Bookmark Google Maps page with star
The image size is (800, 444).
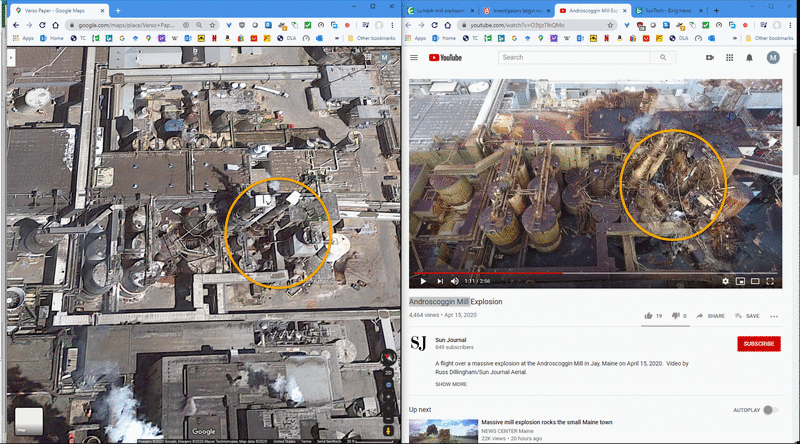[212, 25]
